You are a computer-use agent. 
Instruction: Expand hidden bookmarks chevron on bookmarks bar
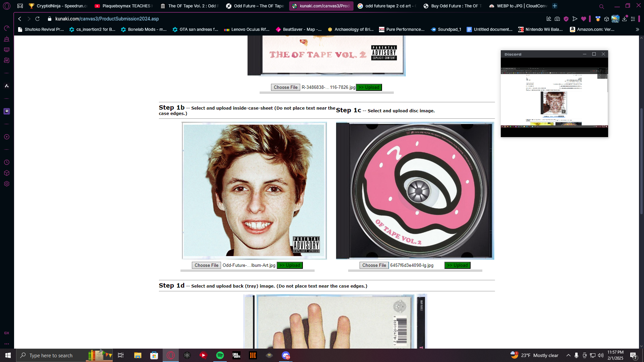click(x=637, y=29)
